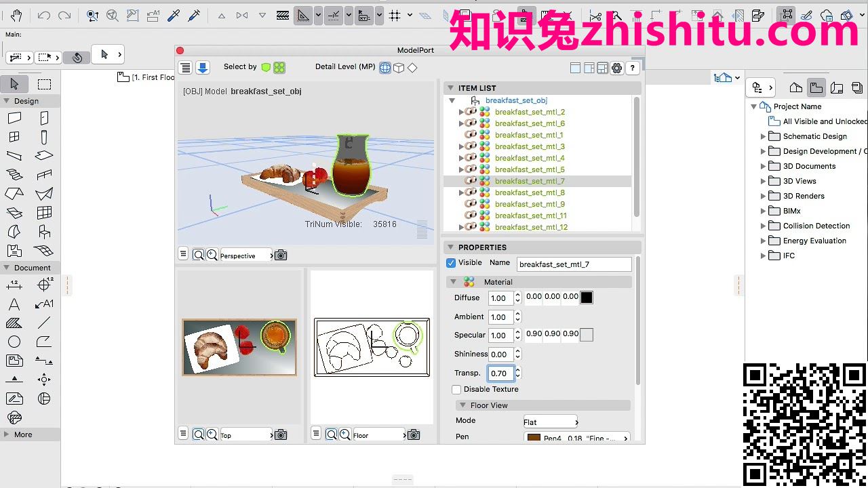
Task: Set detail level to globe option
Action: (385, 67)
